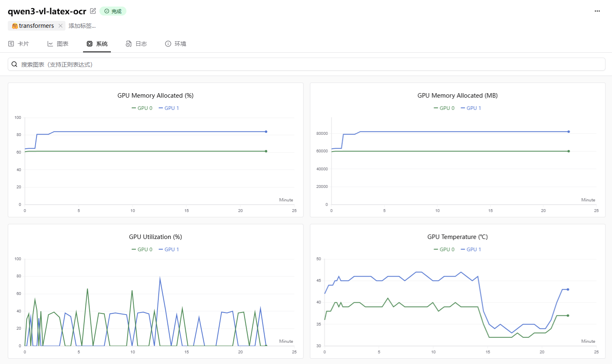
Task: Click the 添加标签 add tag field
Action: pyautogui.click(x=82, y=26)
